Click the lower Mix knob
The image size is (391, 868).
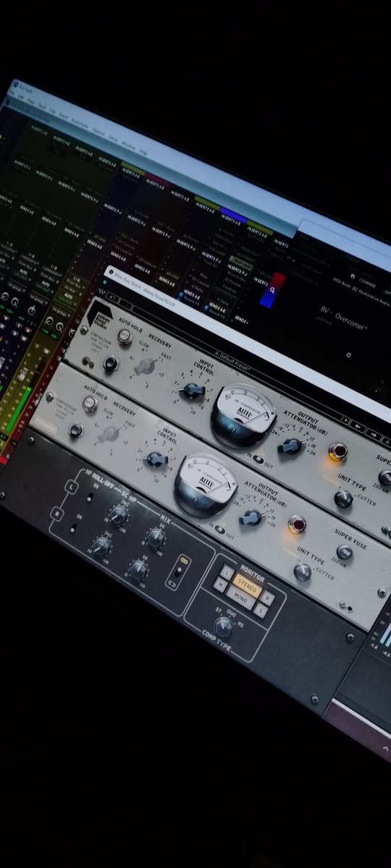pos(137,569)
